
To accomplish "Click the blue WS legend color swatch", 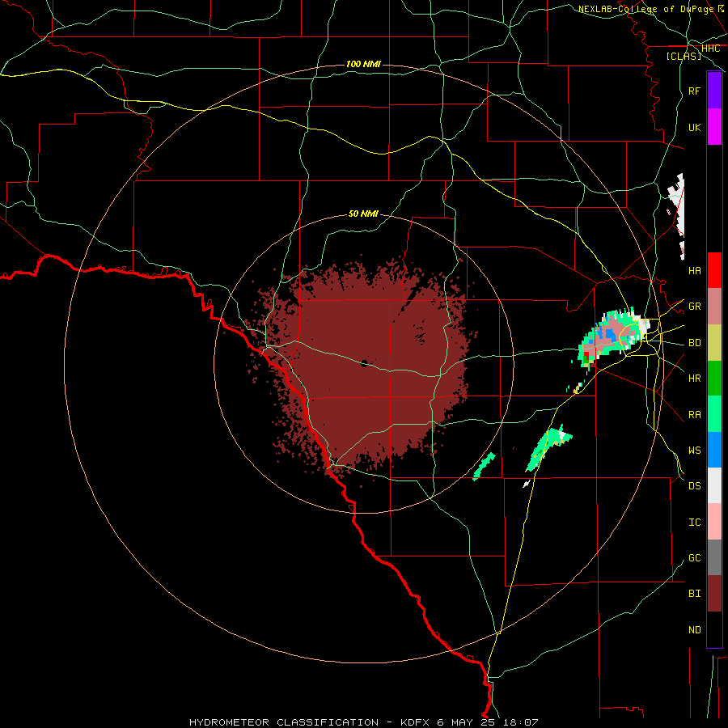I will pyautogui.click(x=714, y=450).
